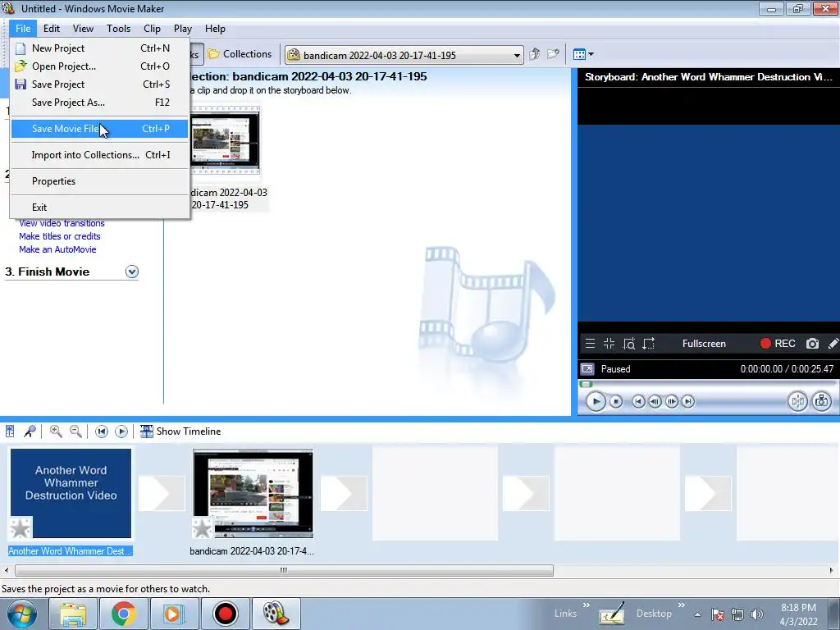
Task: Click the New Collection Folder icon
Action: [554, 54]
